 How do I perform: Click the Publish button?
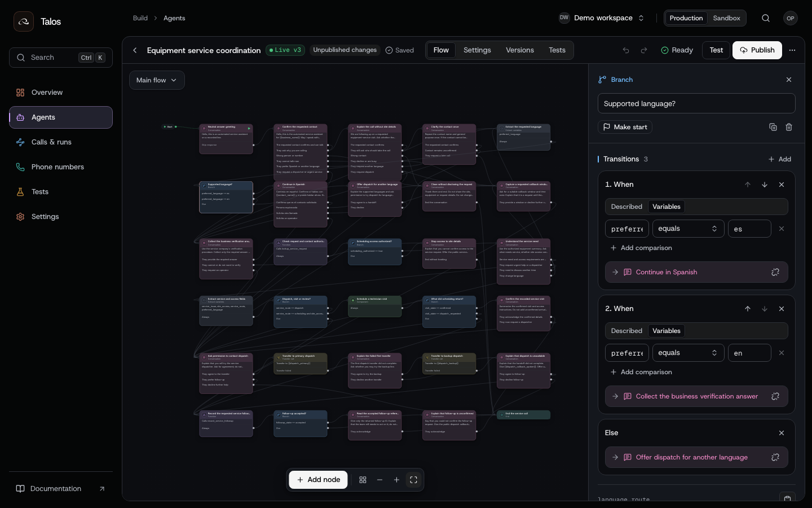[x=757, y=50]
